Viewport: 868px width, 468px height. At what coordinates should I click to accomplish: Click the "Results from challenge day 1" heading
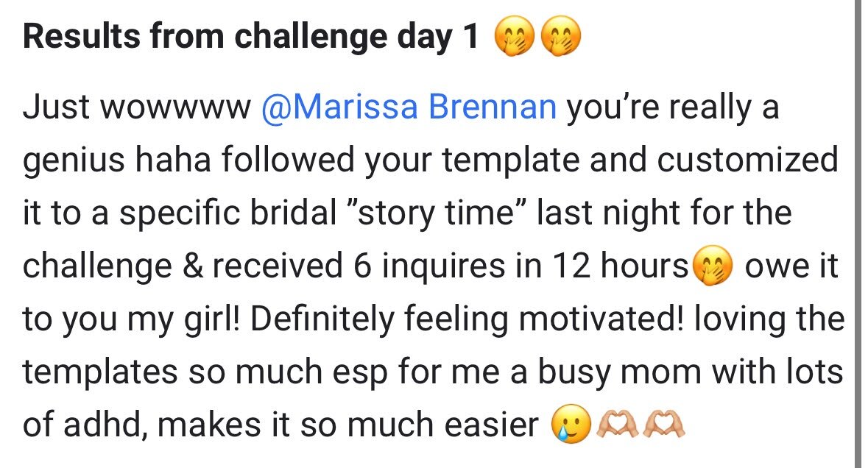251,37
